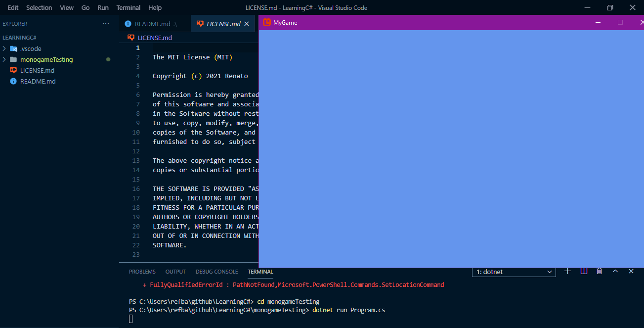Image resolution: width=644 pixels, height=328 pixels.
Task: Open the Explorer More Actions ellipsis
Action: click(x=105, y=23)
